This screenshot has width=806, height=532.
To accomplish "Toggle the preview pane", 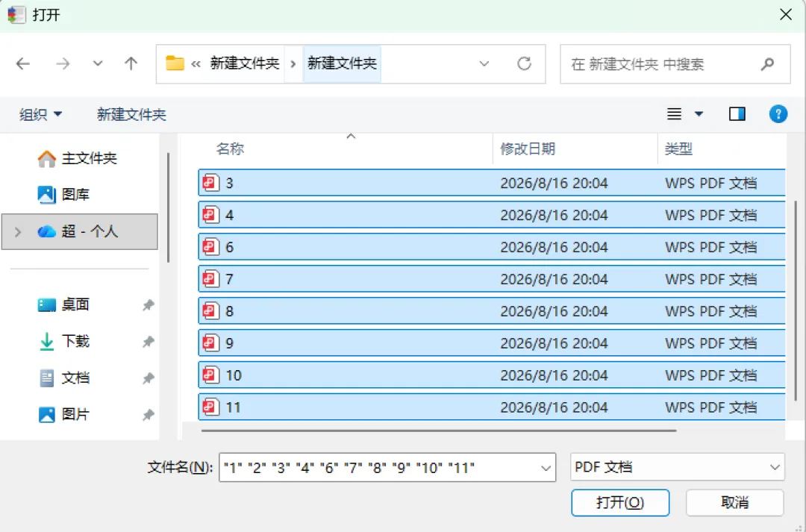I will coord(737,114).
